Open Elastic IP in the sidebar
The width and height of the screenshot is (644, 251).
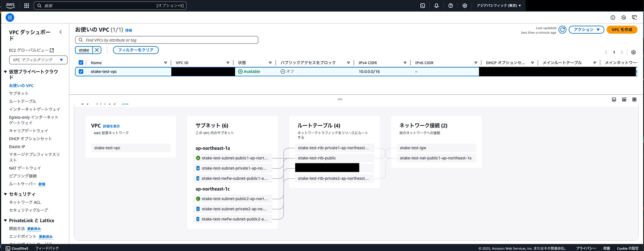click(17, 147)
